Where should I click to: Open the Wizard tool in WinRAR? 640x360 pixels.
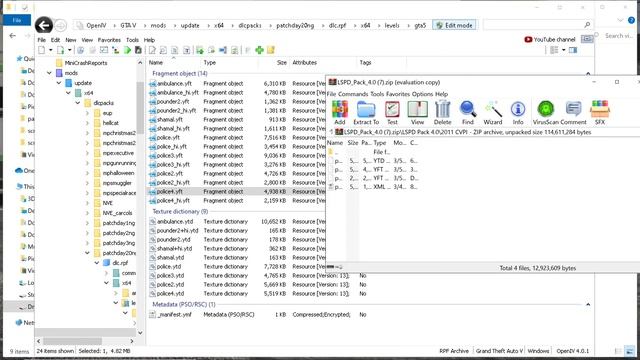click(x=493, y=113)
